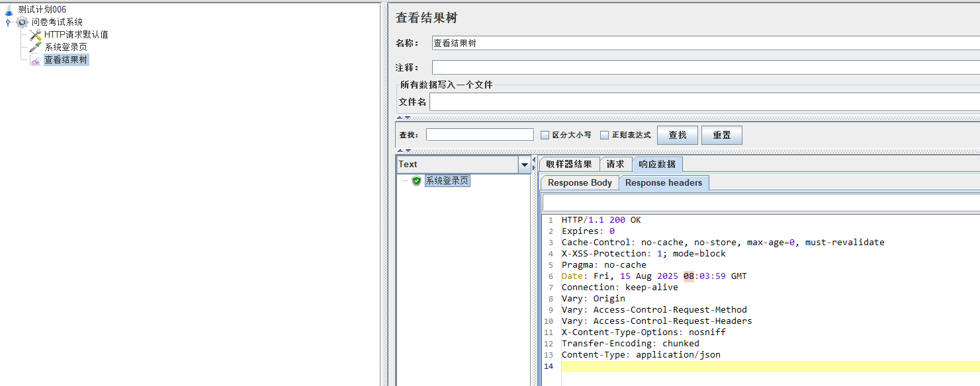Switch to the 请求 tab

pos(615,164)
